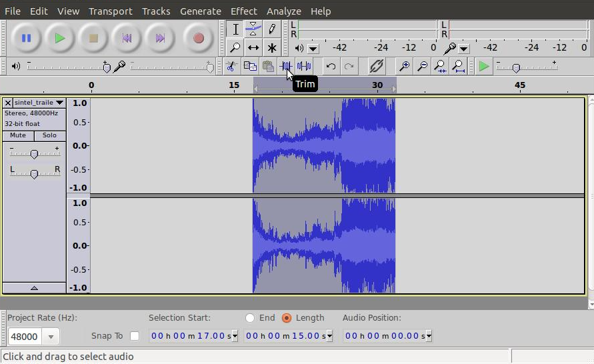Copy the selected audio
Image resolution: width=594 pixels, height=364 pixels.
point(249,67)
